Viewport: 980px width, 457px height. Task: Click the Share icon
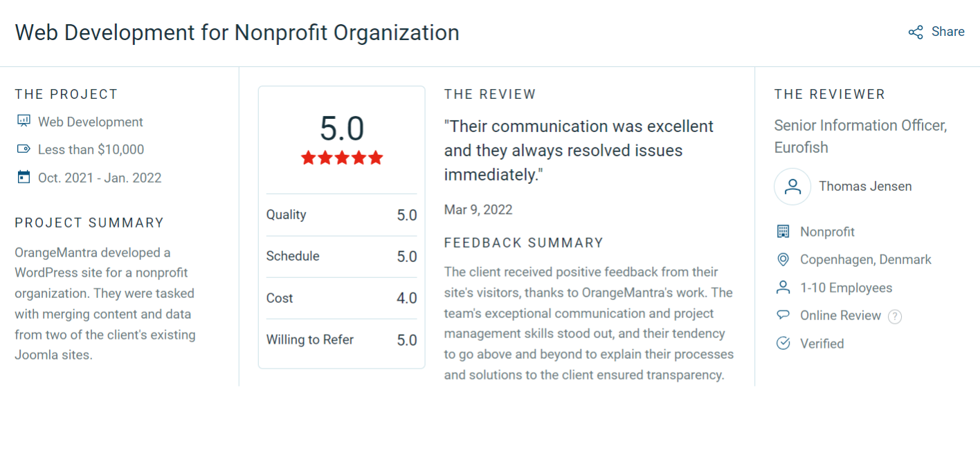tap(916, 32)
